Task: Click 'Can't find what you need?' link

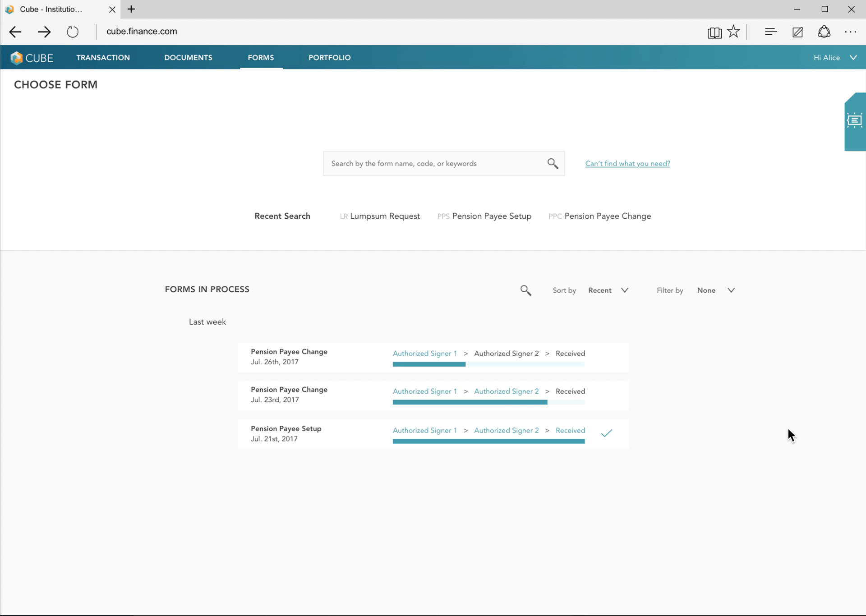Action: [628, 163]
